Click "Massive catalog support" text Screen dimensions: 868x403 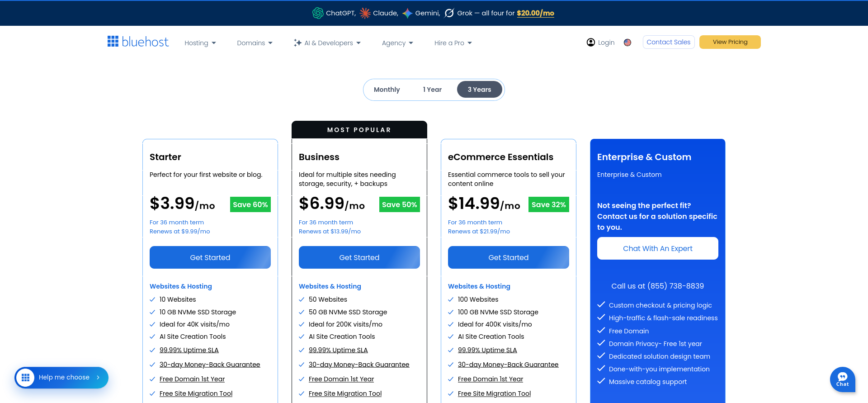click(x=648, y=382)
